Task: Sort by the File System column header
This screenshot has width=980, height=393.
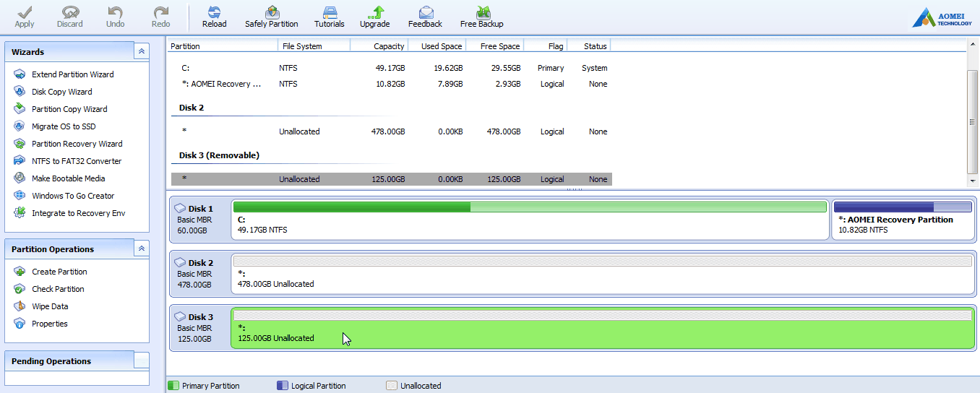Action: (314, 46)
